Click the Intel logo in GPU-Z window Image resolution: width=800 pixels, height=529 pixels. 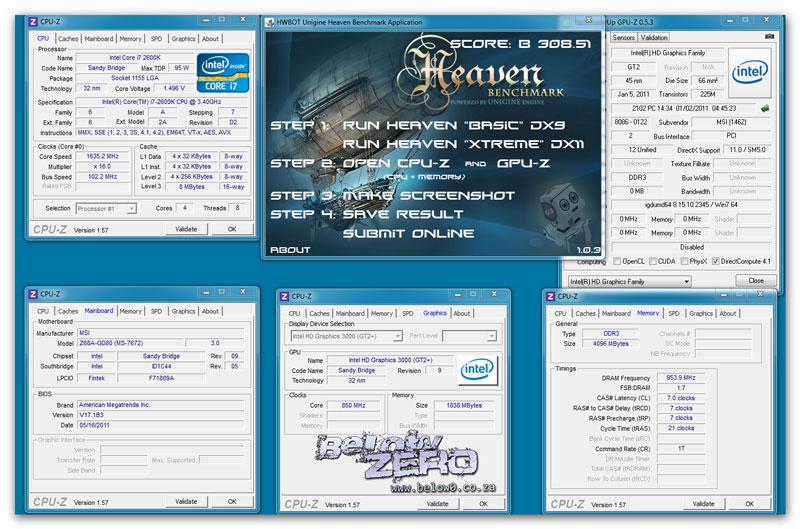pyautogui.click(x=749, y=72)
